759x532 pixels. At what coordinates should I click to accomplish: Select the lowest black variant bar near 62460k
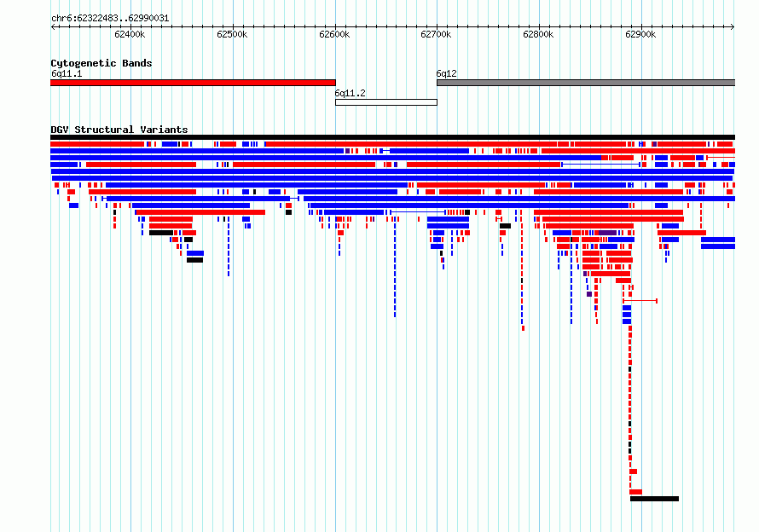(195, 260)
